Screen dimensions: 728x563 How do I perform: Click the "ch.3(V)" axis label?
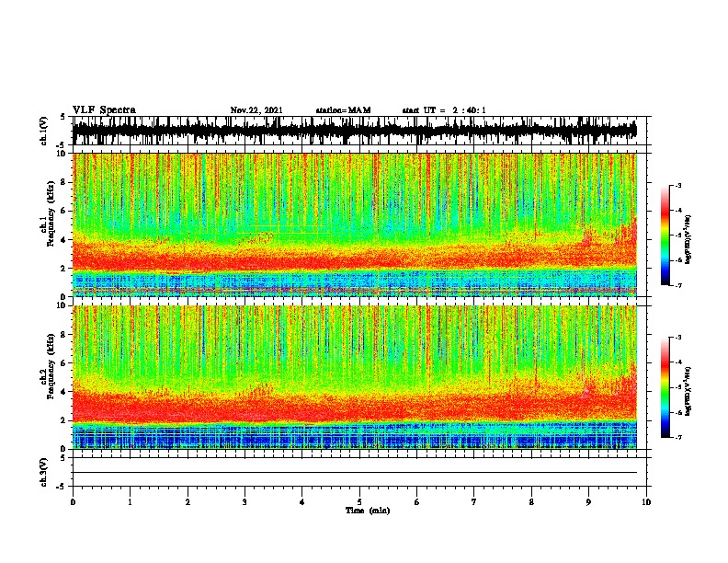tap(44, 472)
